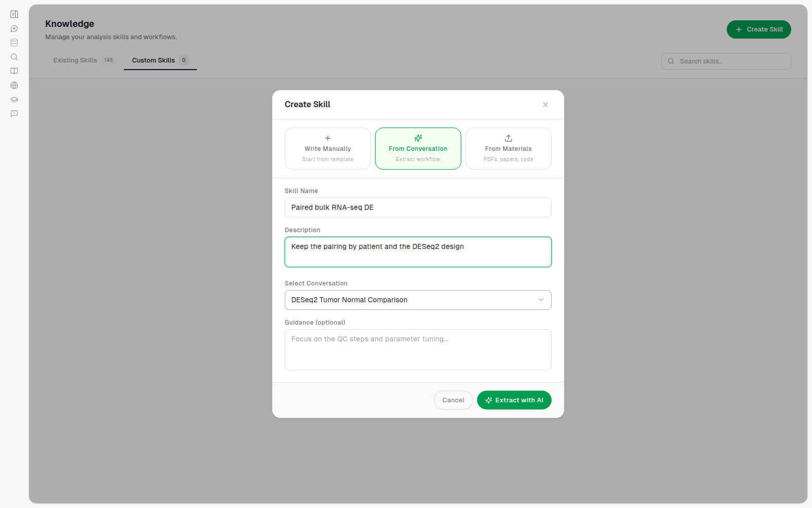Image resolution: width=812 pixels, height=508 pixels.
Task: Open the globe icon in sidebar
Action: click(14, 85)
